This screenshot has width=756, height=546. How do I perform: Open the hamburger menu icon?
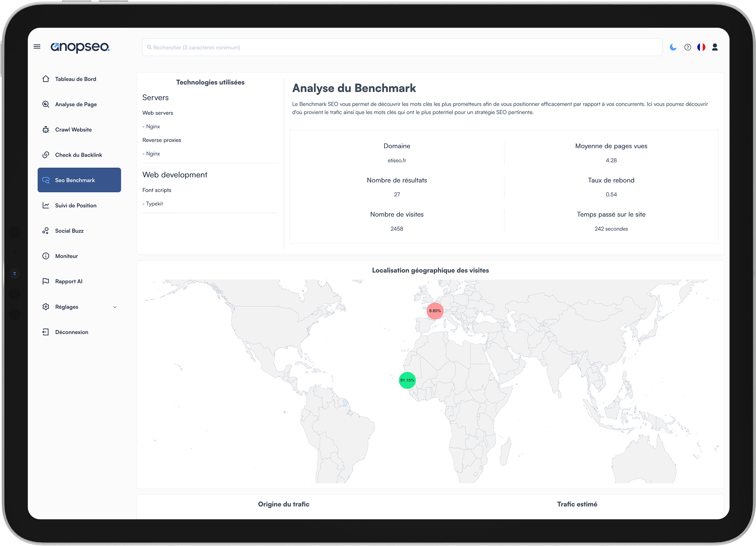point(37,47)
